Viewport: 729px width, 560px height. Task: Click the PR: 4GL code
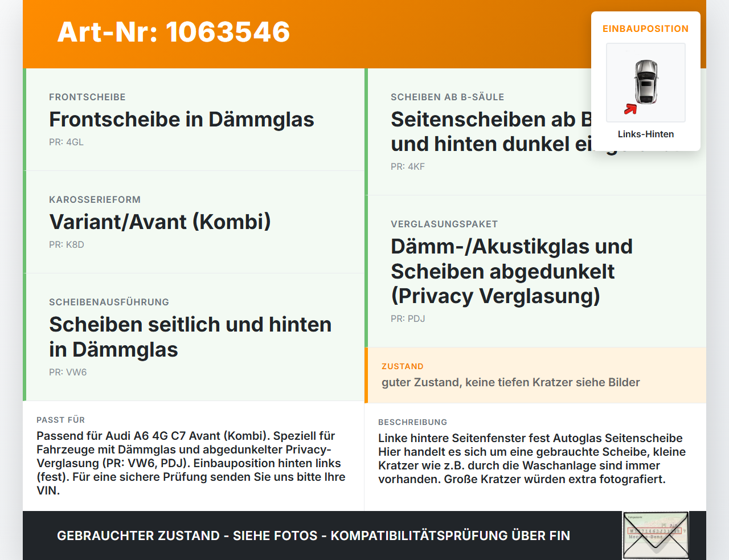tap(66, 142)
